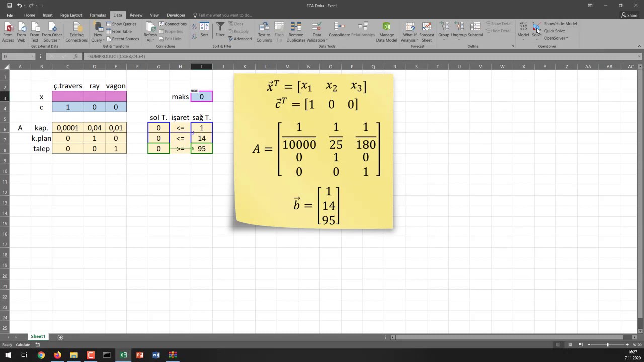
Task: Expand the OpenSolver dropdown menu
Action: pos(556,38)
